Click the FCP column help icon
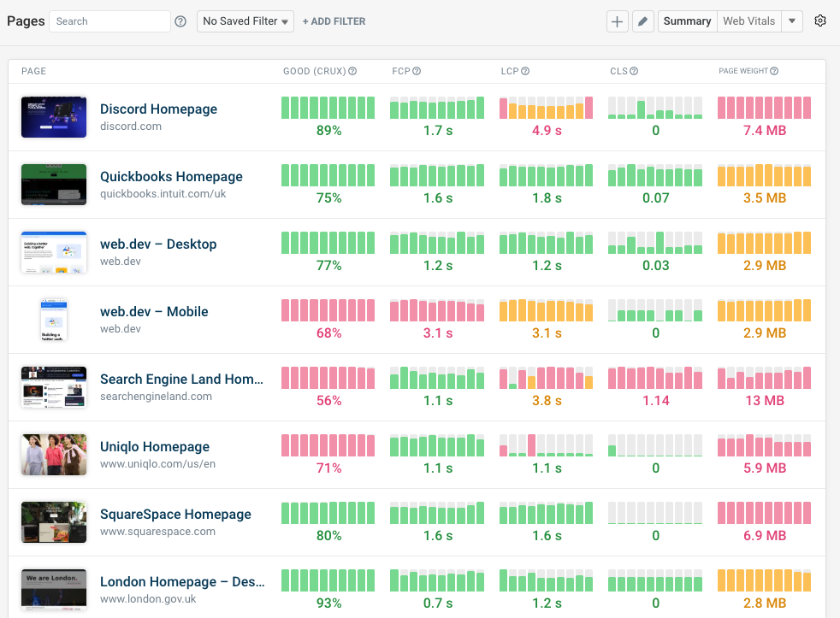The width and height of the screenshot is (840, 618). tap(418, 71)
